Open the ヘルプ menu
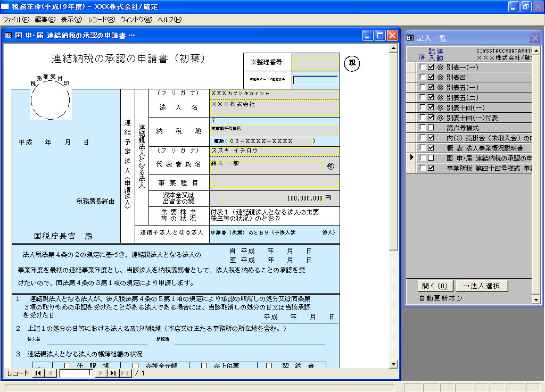This screenshot has height=392, width=545. coord(170,20)
